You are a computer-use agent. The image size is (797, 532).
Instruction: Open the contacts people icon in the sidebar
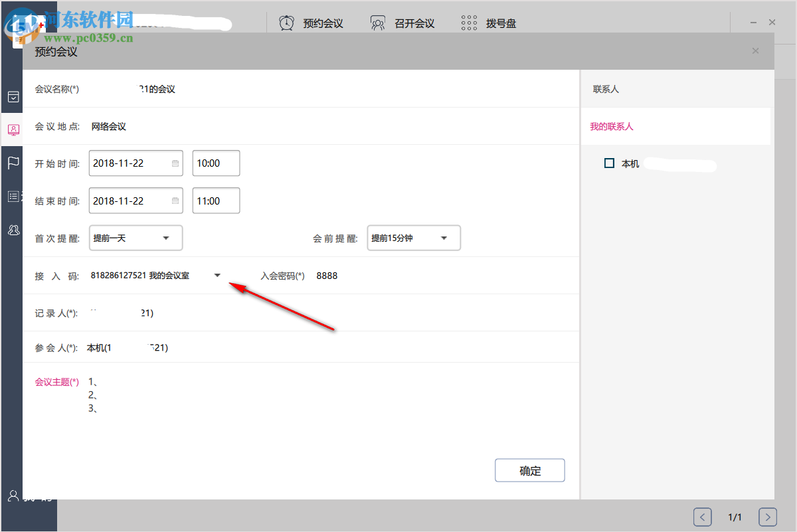[13, 230]
